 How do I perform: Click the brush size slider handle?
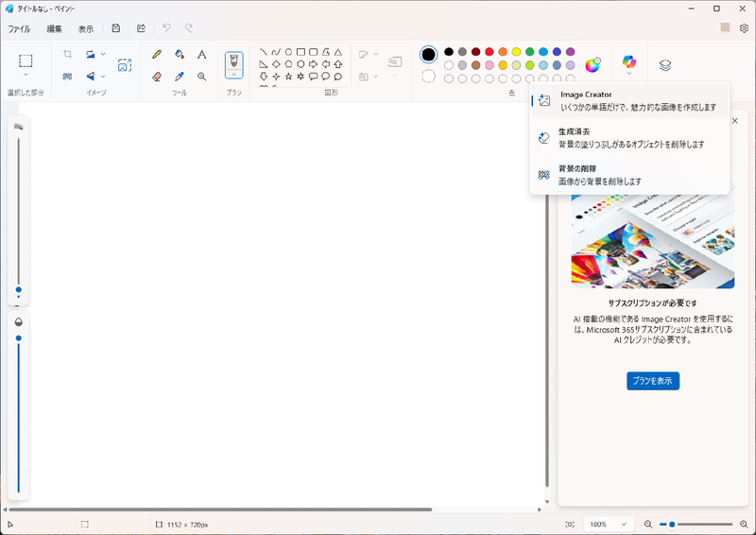click(18, 289)
